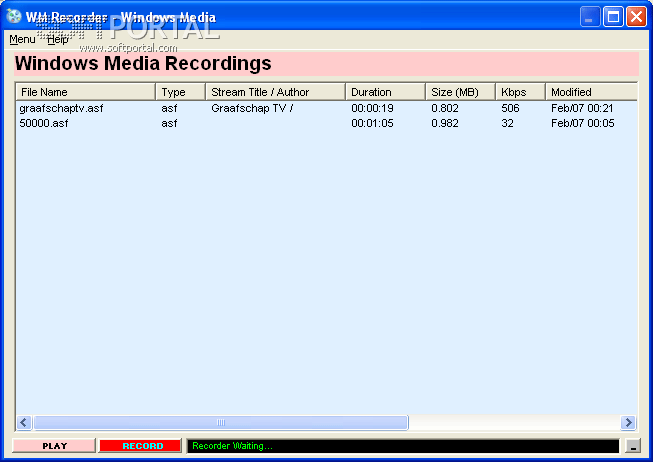The width and height of the screenshot is (653, 462).
Task: Click duration 00:01:05
Action: click(372, 123)
